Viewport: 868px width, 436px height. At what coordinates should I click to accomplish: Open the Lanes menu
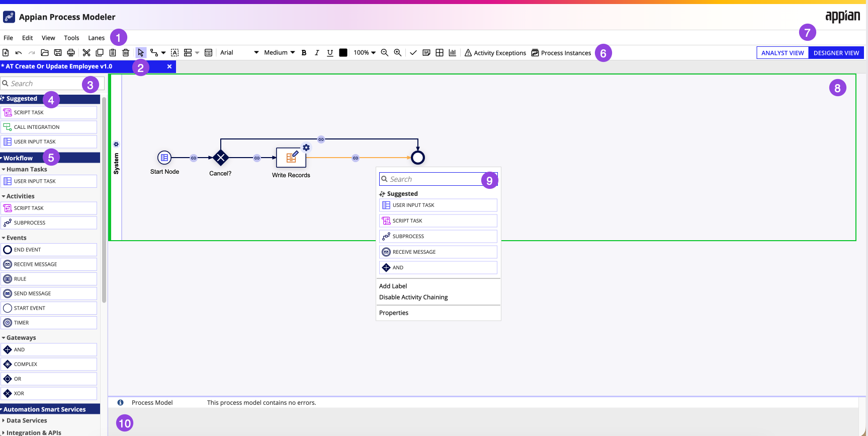97,38
